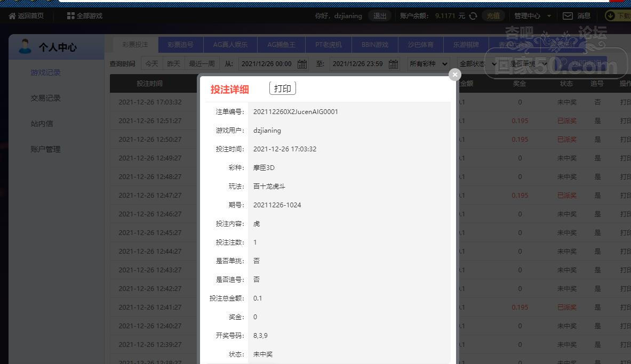
Task: Click the 打印 button in the dialog
Action: pos(283,88)
